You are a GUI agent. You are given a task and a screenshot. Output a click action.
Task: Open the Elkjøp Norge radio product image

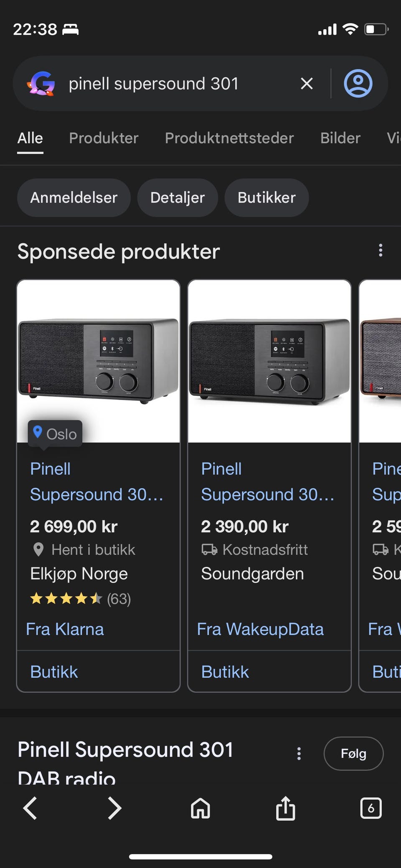tap(99, 361)
